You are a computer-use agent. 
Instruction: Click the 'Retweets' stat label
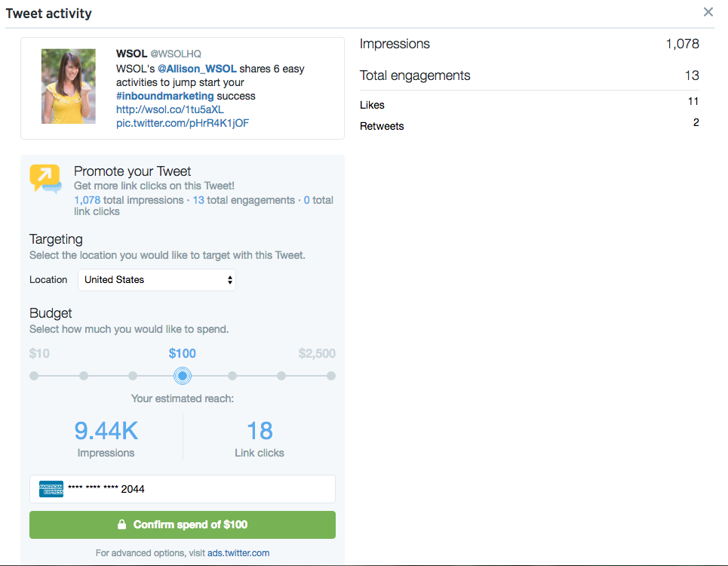coord(382,126)
